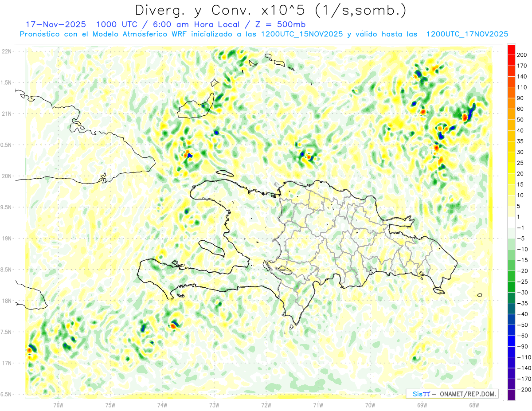Click the '90' colorbar value
Image resolution: width=532 pixels, height=411 pixels.
click(520, 98)
